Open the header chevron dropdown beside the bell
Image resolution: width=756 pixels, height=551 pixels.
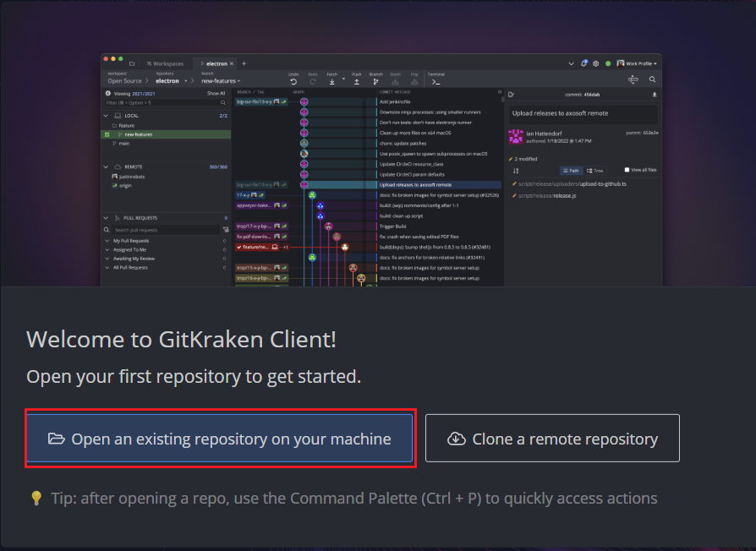572,63
